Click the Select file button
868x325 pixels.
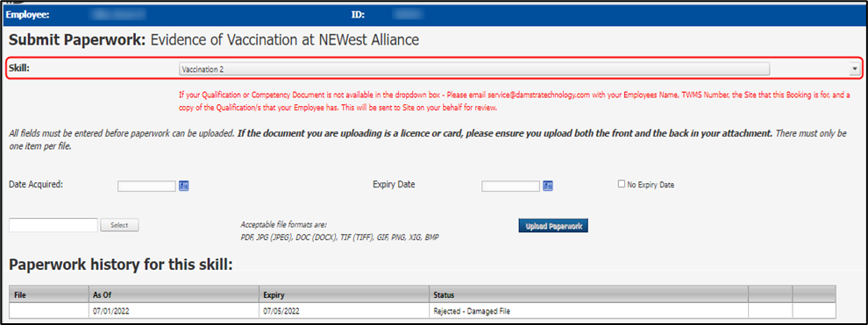tap(119, 225)
